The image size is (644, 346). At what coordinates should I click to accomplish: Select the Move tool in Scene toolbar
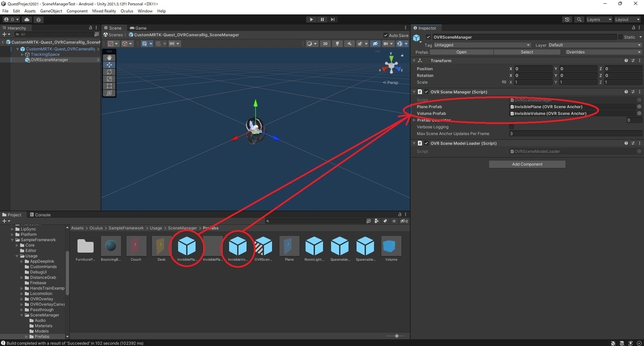[109, 64]
